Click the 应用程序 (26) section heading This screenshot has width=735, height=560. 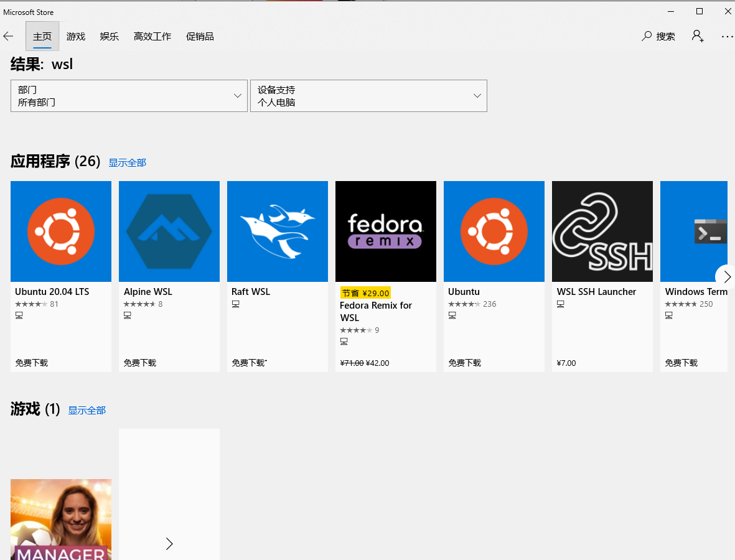click(x=55, y=161)
